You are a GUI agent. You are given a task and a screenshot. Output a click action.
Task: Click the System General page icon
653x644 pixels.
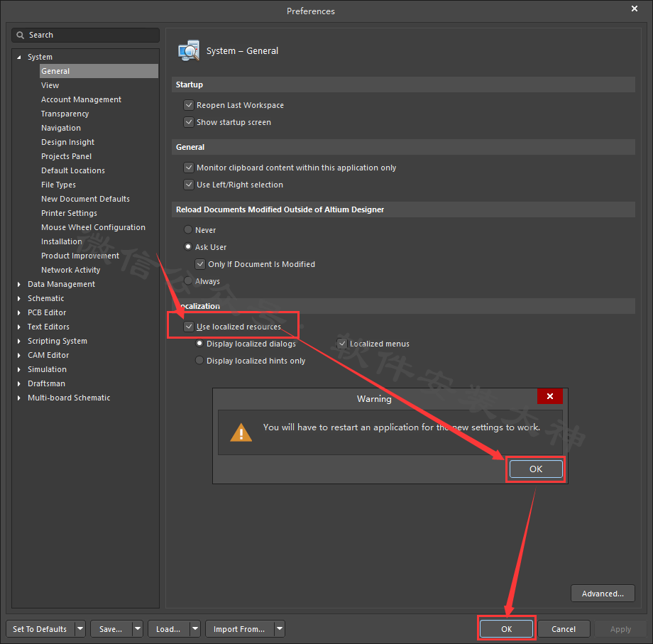pyautogui.click(x=189, y=51)
